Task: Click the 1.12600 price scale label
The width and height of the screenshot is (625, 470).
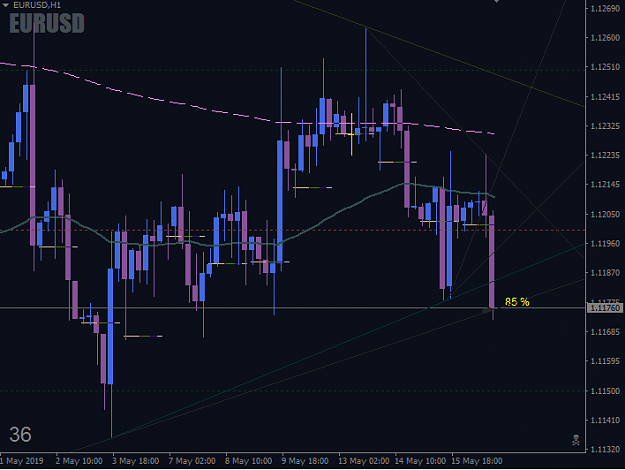Action: click(605, 37)
